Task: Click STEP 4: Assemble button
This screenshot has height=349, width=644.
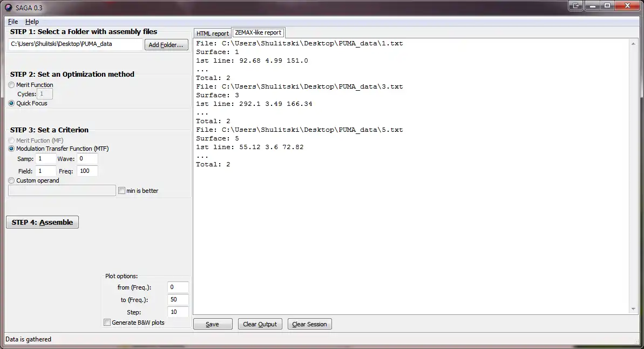Action: [42, 222]
